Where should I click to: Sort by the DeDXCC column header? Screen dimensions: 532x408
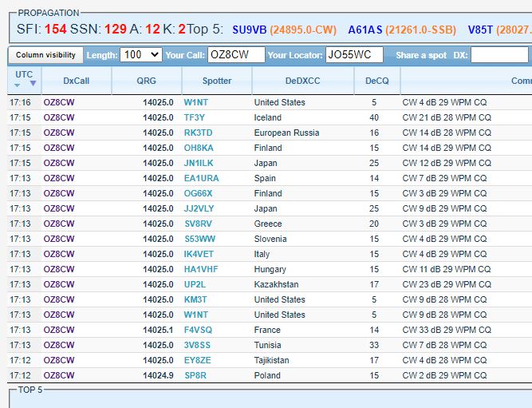pos(303,81)
